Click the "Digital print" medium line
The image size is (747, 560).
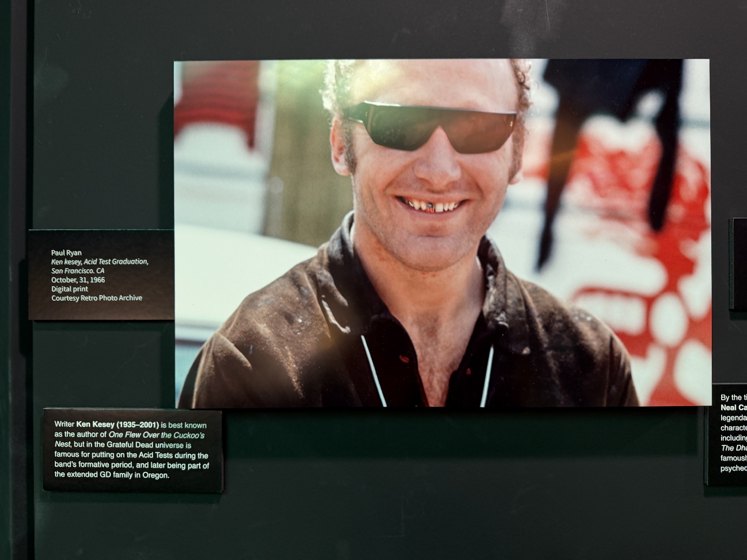pyautogui.click(x=70, y=289)
